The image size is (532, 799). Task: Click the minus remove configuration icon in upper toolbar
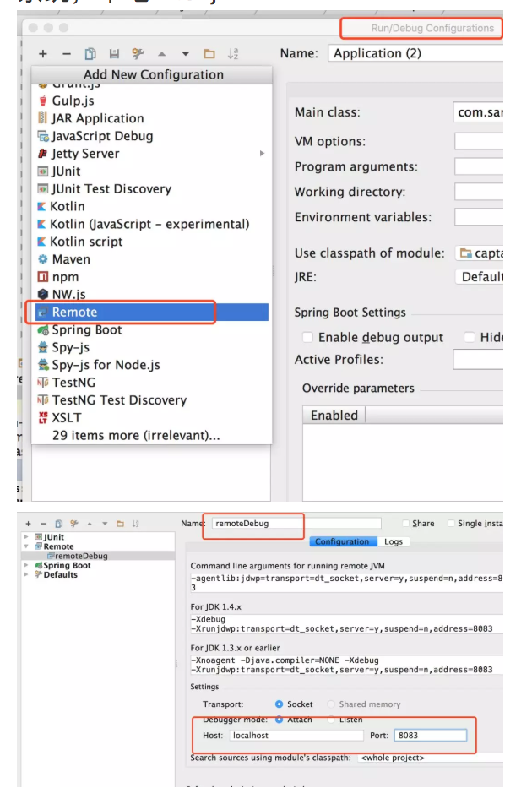point(67,53)
